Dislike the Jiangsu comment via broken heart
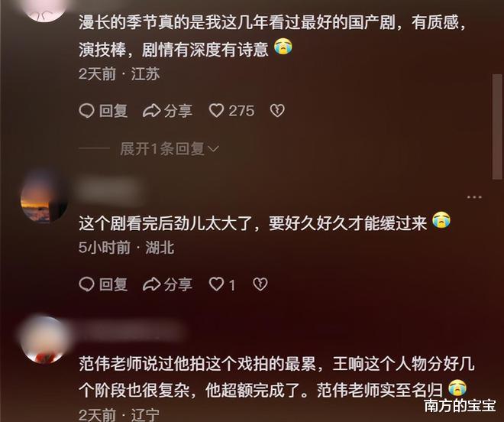Screen dimensions: 504x422 pos(277,111)
